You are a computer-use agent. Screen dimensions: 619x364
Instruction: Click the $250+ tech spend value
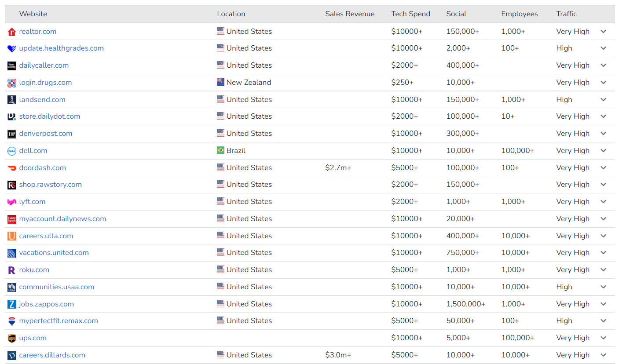403,83
